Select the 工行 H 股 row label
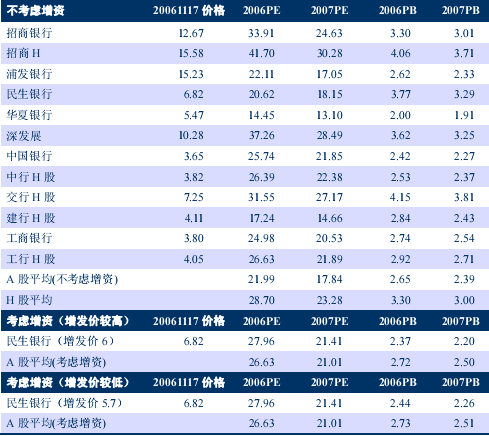Screen dimensions: 489x436 pyautogui.click(x=31, y=259)
